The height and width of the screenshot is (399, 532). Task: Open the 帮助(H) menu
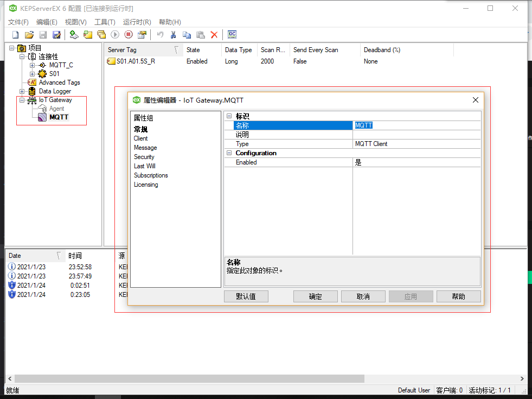point(170,22)
